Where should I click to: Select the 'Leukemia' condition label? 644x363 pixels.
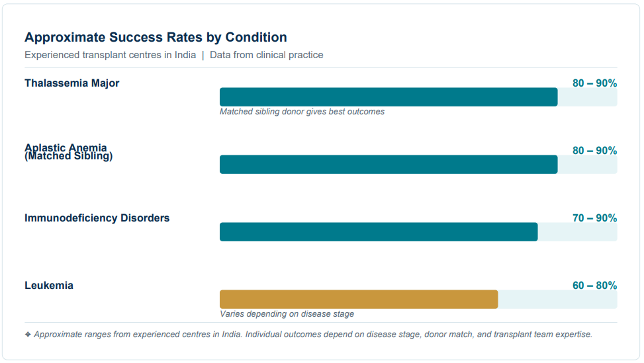coord(49,286)
